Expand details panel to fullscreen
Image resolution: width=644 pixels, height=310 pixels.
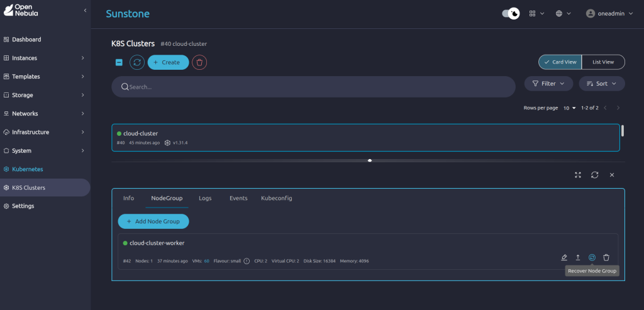click(x=578, y=175)
